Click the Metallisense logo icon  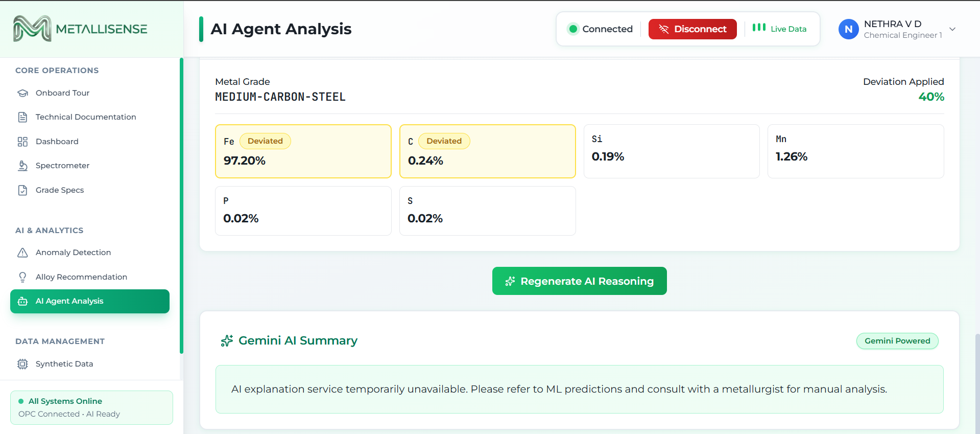pyautogui.click(x=32, y=29)
